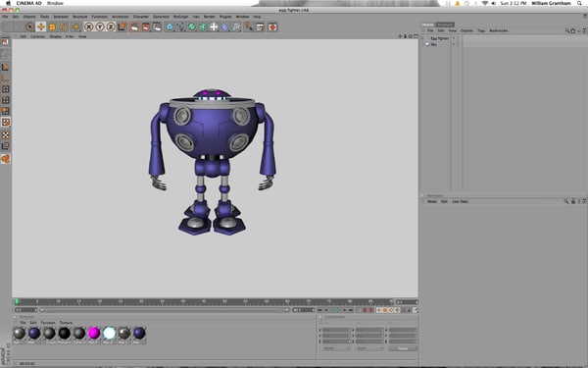Jump to the end of the animation

coord(351,310)
